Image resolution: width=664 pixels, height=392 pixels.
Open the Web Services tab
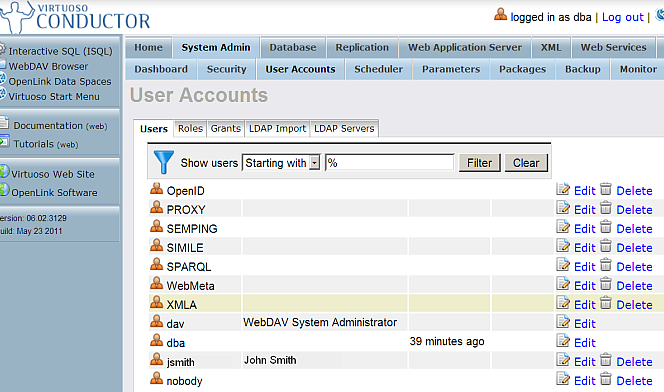pyautogui.click(x=614, y=47)
